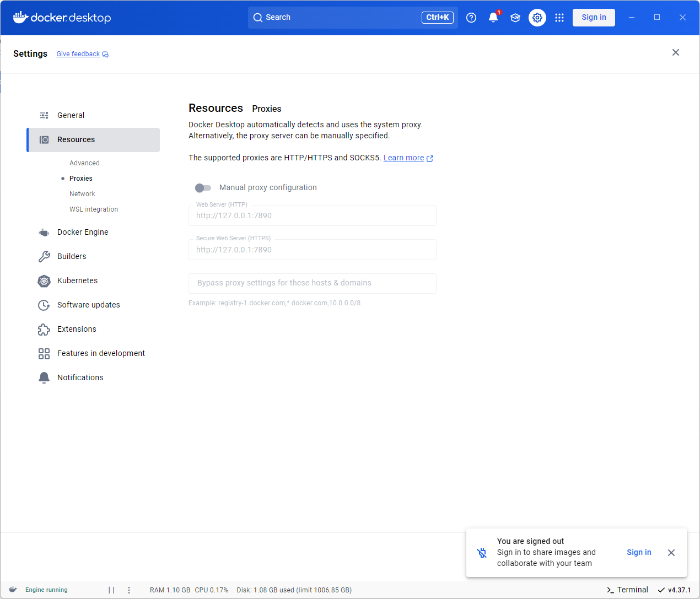Select the Resources section

(x=94, y=140)
